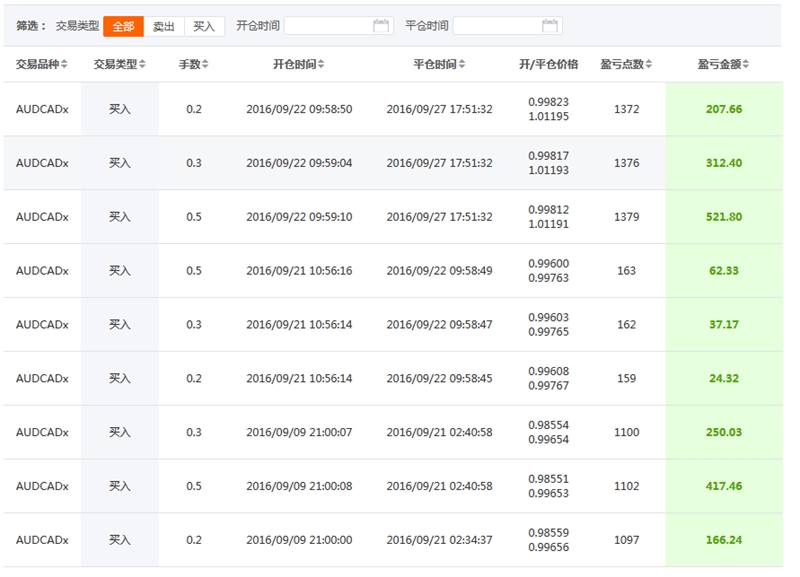
Task: Click lot size in the 521.80 row
Action: tap(194, 217)
